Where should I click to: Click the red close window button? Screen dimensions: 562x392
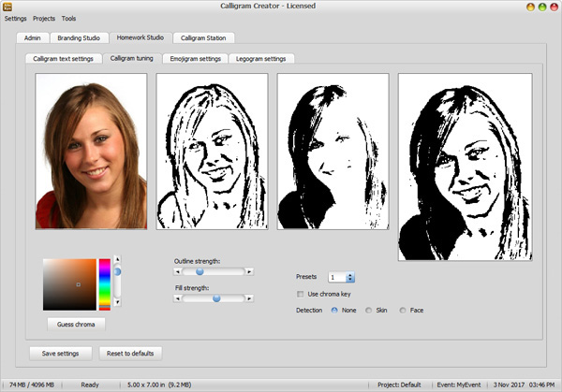coord(555,7)
